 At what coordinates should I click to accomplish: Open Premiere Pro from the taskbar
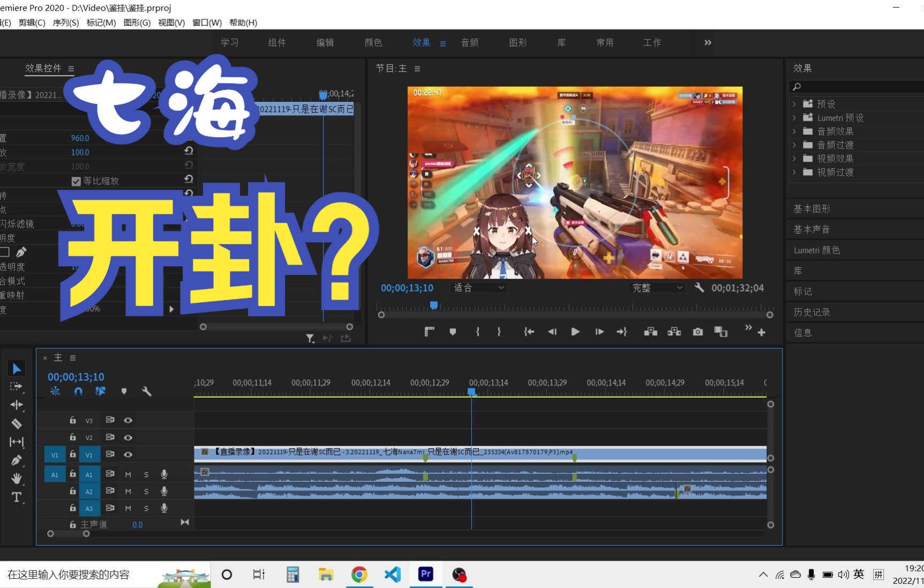pyautogui.click(x=426, y=574)
